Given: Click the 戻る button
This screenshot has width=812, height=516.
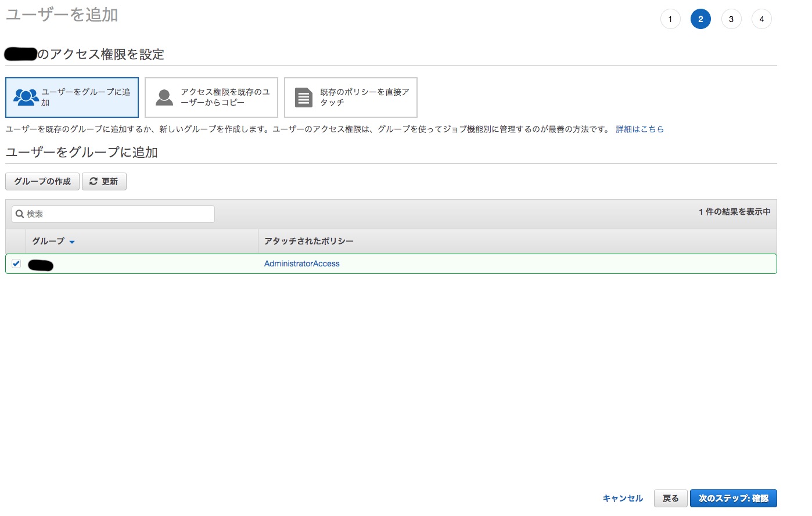Looking at the screenshot, I should pos(670,498).
